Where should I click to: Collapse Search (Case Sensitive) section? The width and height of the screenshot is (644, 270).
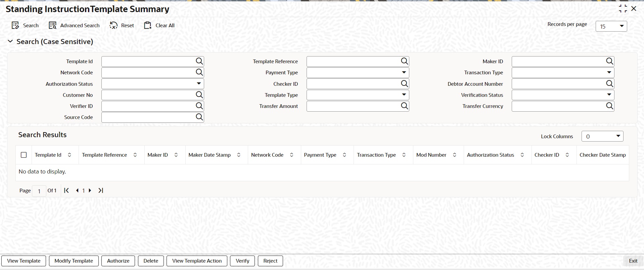(x=10, y=41)
